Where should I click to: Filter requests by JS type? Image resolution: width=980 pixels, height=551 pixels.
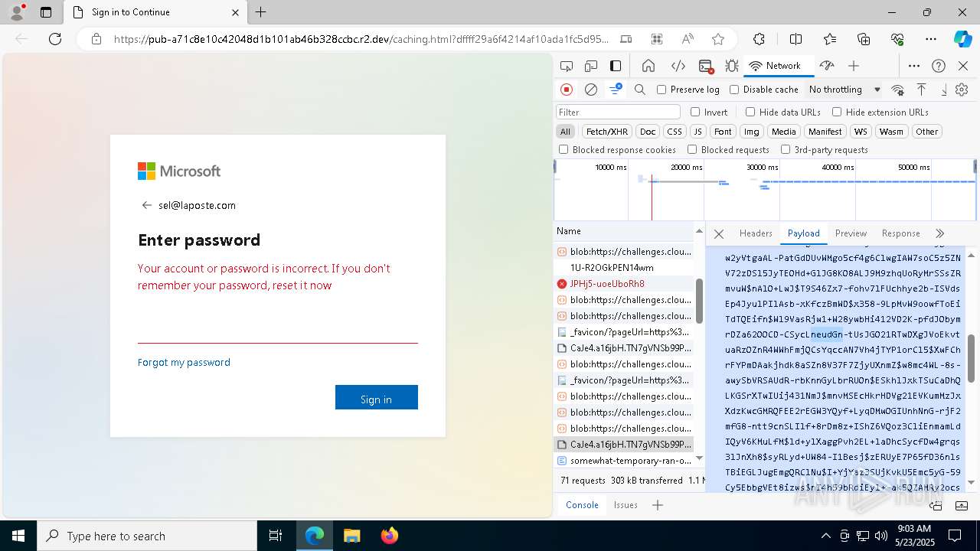[x=697, y=132]
